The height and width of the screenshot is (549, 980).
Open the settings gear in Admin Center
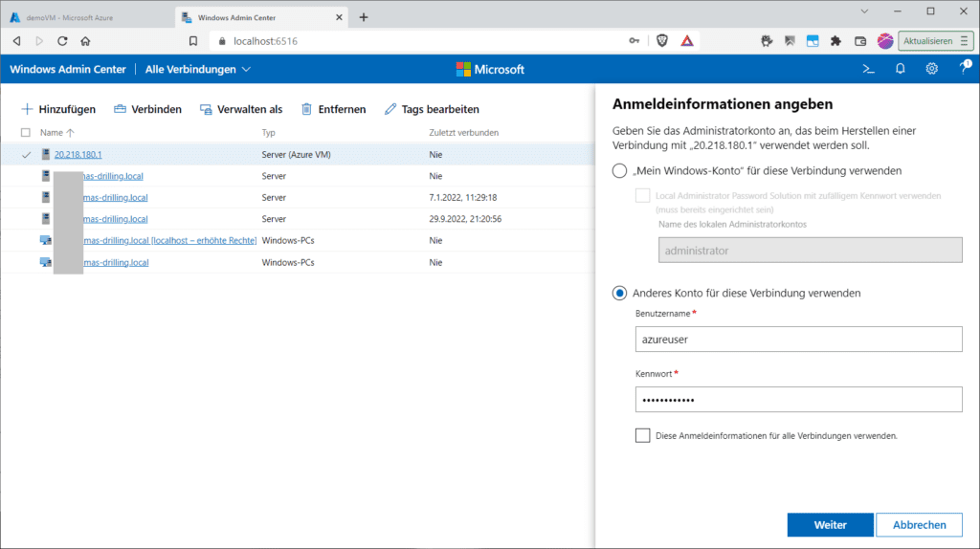[932, 69]
